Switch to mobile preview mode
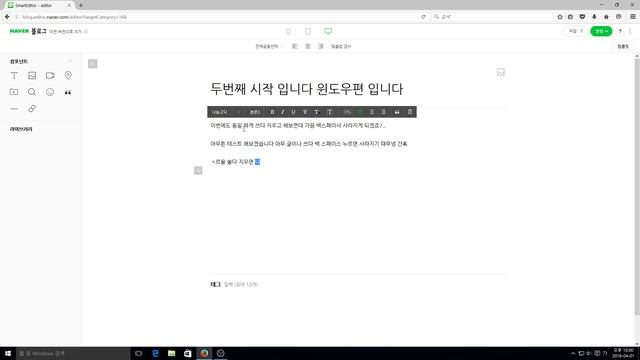Image resolution: width=640 pixels, height=360 pixels. (x=288, y=31)
